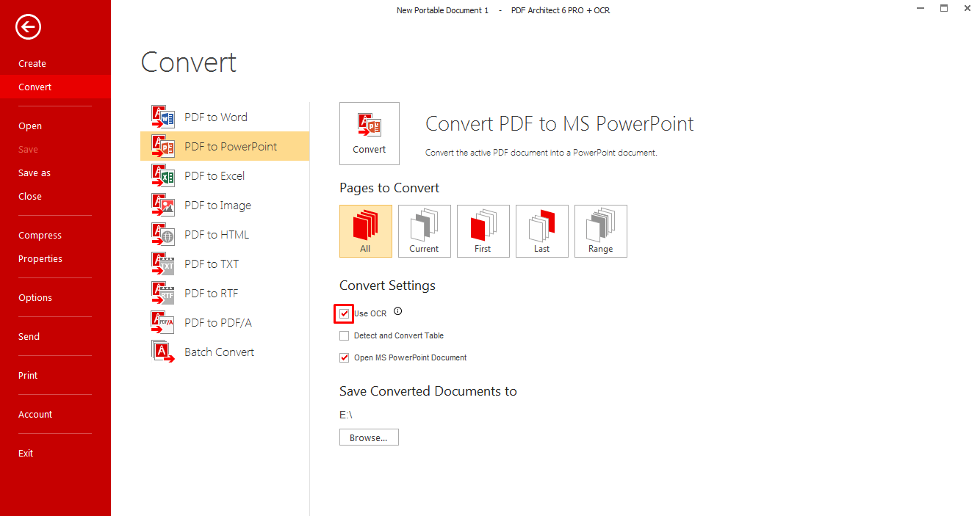Select the Batch Convert icon
The image size is (980, 516).
[163, 352]
